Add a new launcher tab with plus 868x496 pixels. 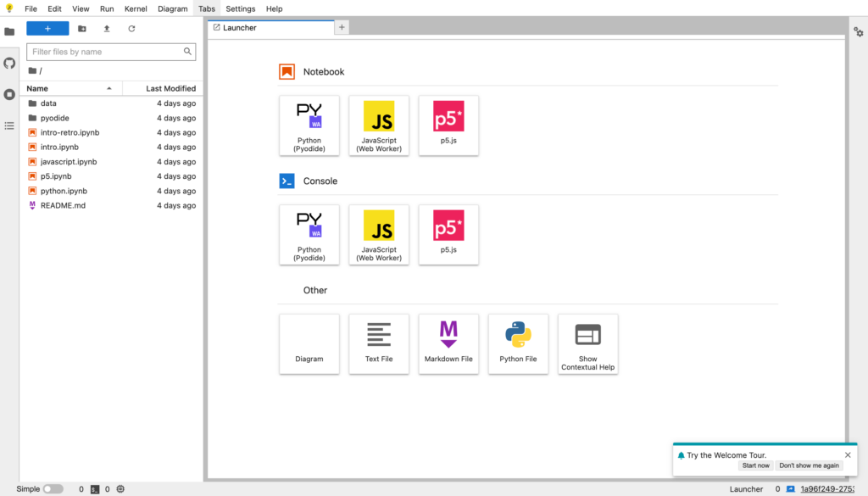[x=342, y=27]
